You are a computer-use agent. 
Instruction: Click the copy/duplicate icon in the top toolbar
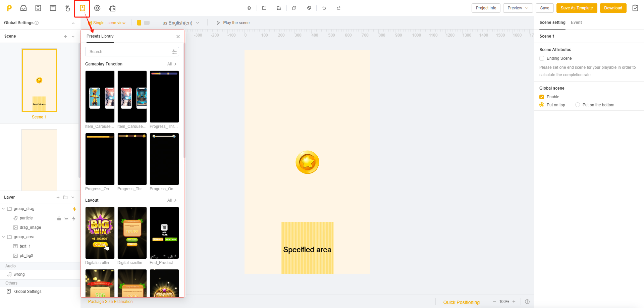click(294, 8)
